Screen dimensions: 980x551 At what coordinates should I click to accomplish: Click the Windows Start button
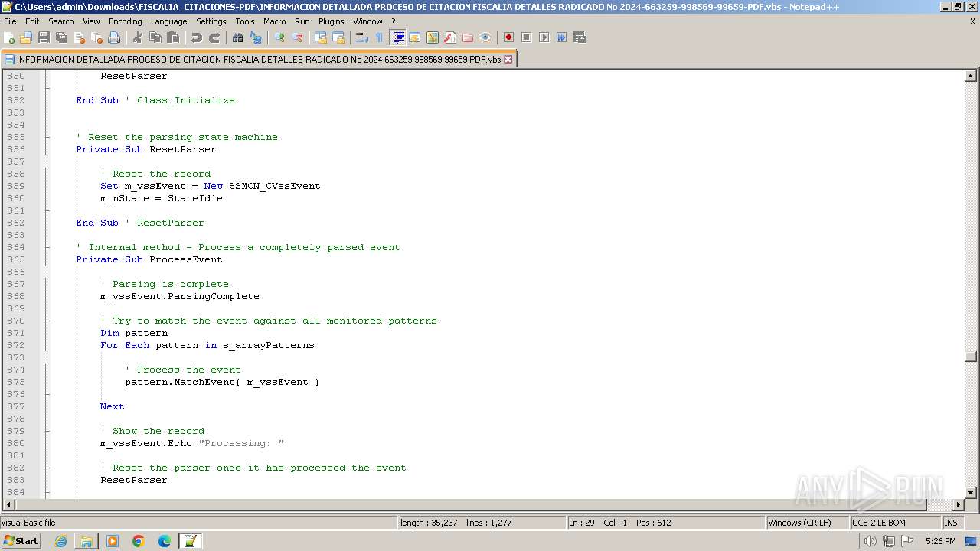coord(21,541)
